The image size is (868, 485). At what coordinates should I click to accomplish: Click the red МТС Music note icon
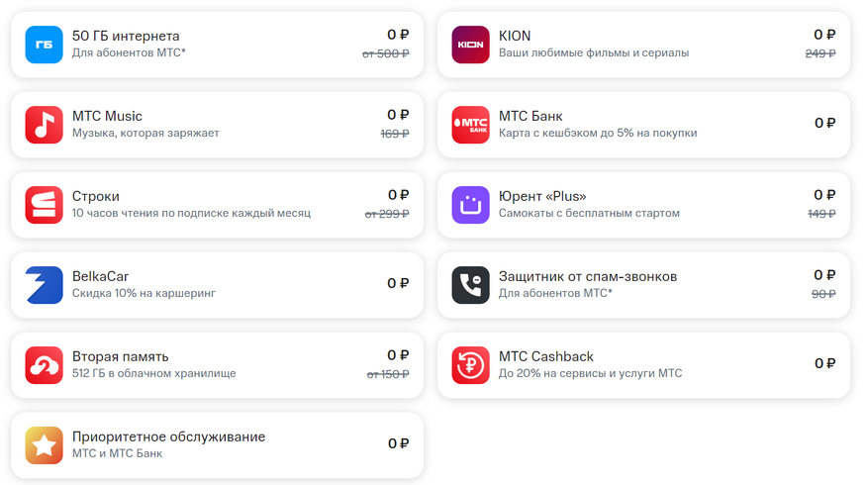[x=44, y=125]
